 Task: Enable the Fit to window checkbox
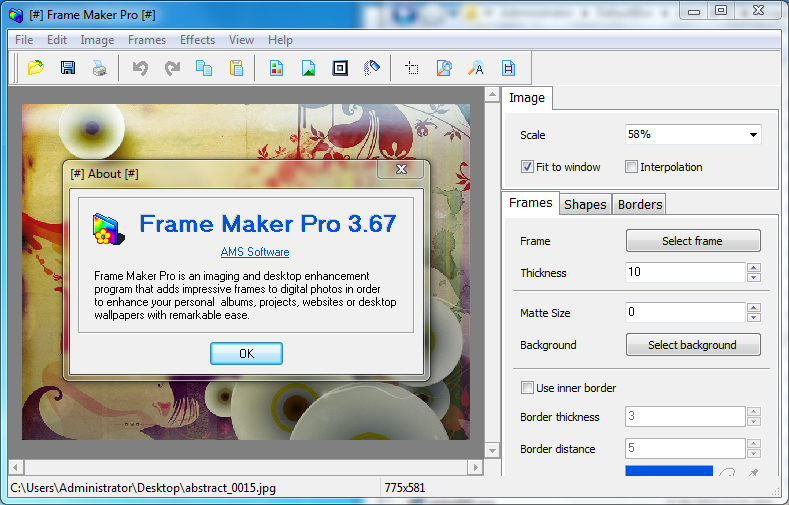point(527,166)
